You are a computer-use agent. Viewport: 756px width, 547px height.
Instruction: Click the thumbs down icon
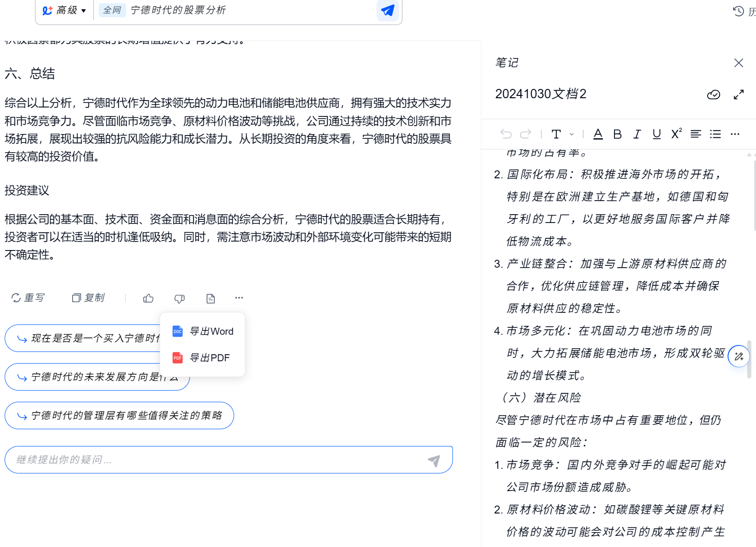click(x=179, y=298)
